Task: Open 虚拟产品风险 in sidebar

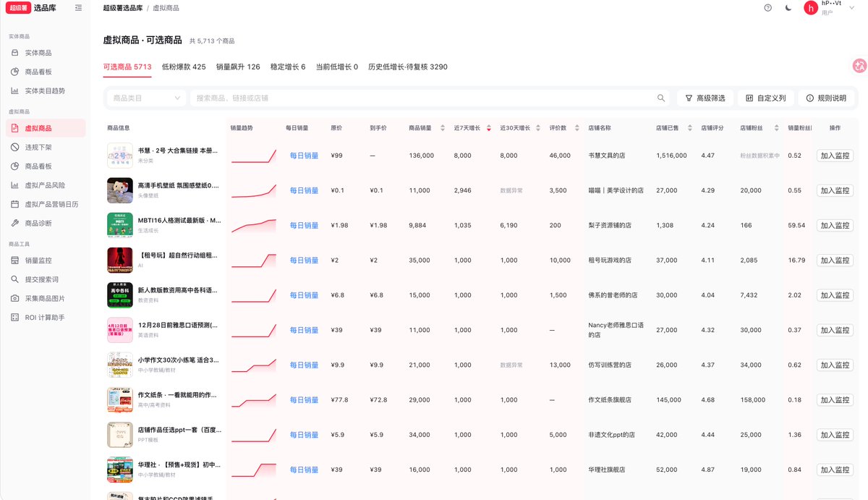Action: [x=46, y=185]
